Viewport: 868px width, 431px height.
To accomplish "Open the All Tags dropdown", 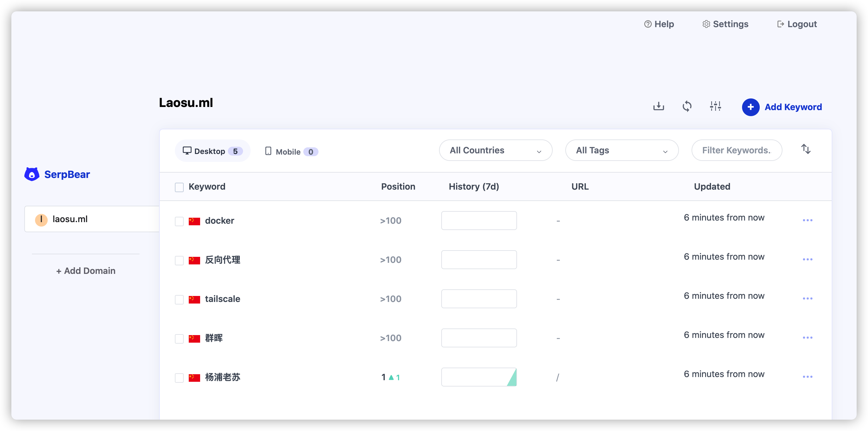I will click(621, 151).
